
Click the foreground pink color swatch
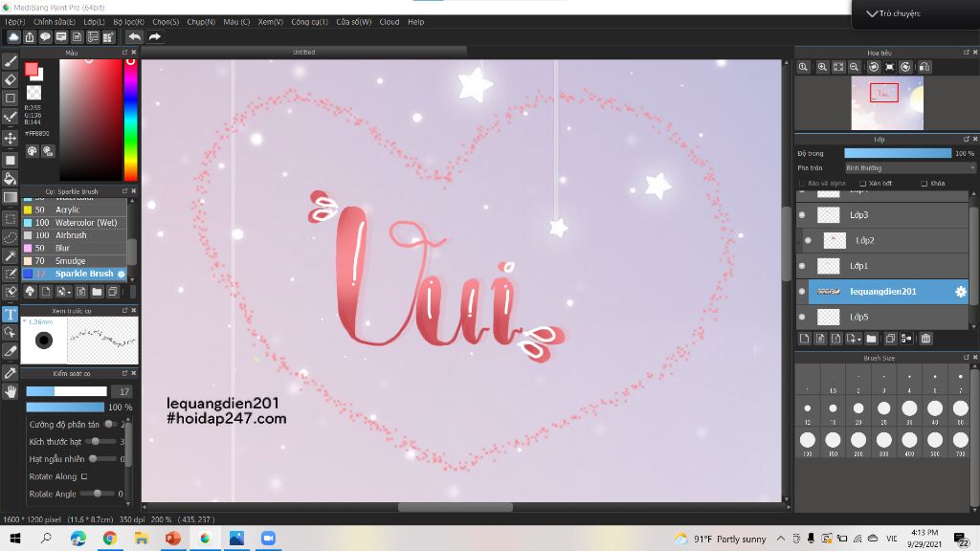click(32, 70)
